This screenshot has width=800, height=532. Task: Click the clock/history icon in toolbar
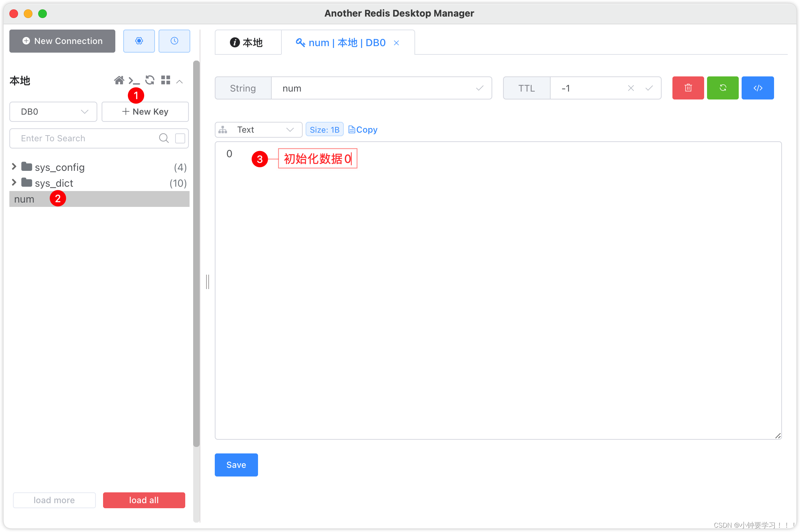pos(173,41)
